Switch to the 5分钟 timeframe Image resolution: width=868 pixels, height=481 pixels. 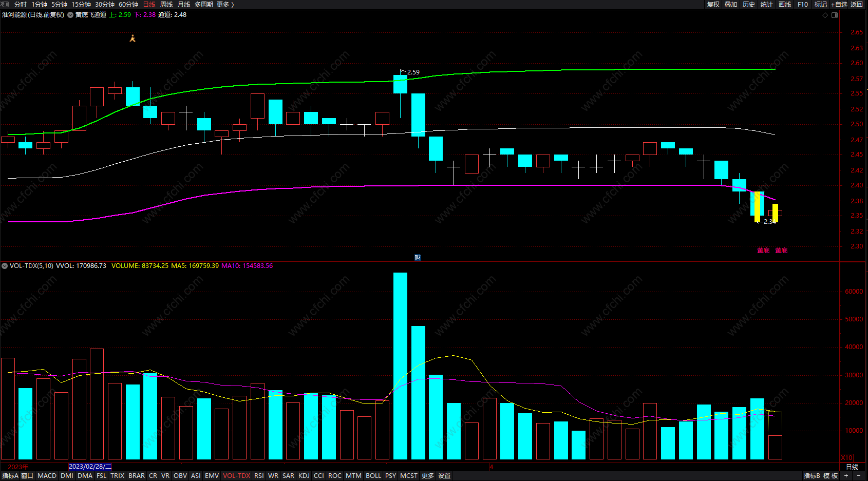(59, 4)
